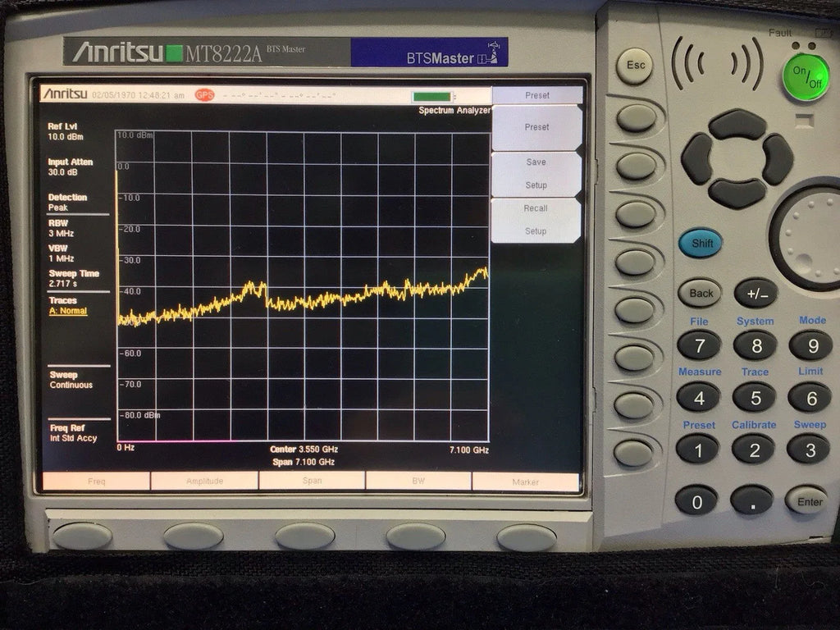
Task: Tap the Enter key on keypad
Action: pyautogui.click(x=808, y=501)
